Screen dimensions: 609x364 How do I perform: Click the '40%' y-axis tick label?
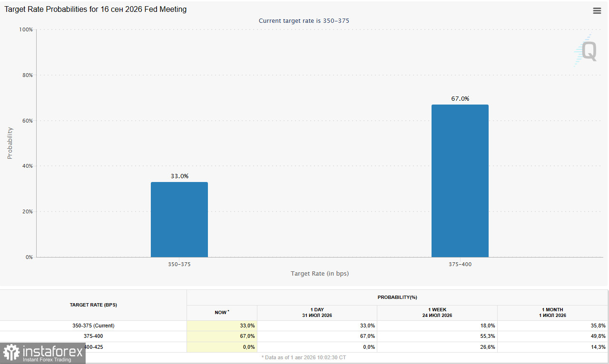pyautogui.click(x=27, y=166)
